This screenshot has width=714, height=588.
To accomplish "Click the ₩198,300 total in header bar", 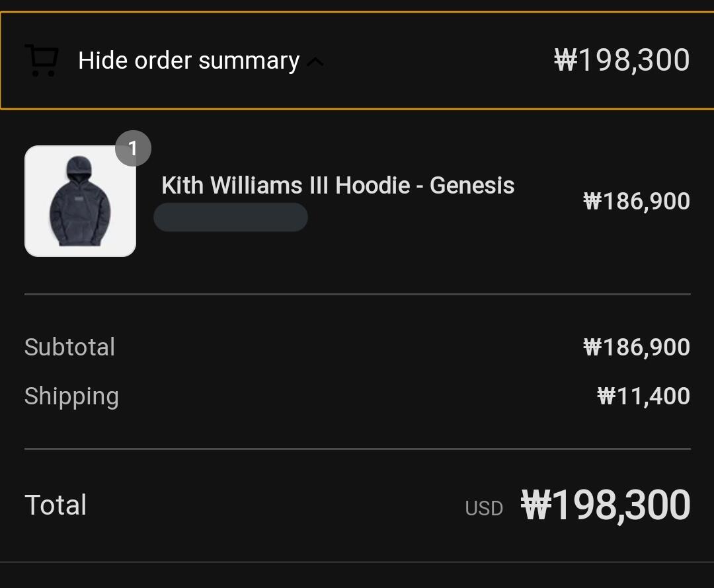I will [621, 60].
